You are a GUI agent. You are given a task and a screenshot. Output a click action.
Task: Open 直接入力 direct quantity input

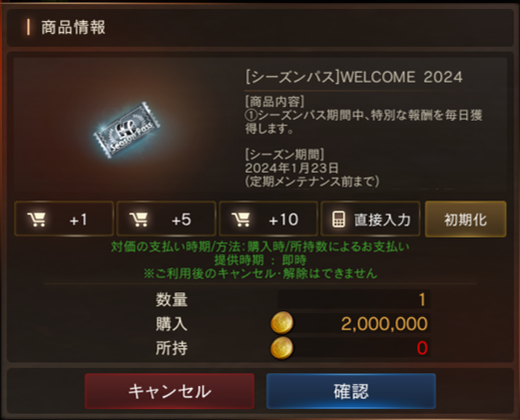pos(370,218)
